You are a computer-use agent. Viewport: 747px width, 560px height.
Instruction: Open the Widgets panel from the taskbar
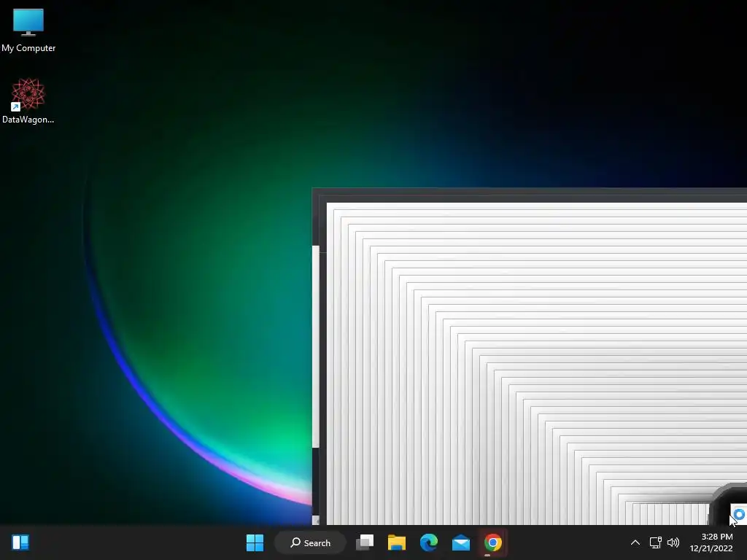(x=20, y=542)
